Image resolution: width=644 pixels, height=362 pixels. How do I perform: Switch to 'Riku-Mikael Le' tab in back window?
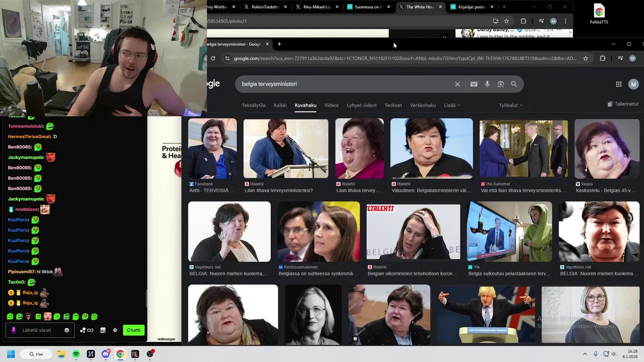coord(316,7)
